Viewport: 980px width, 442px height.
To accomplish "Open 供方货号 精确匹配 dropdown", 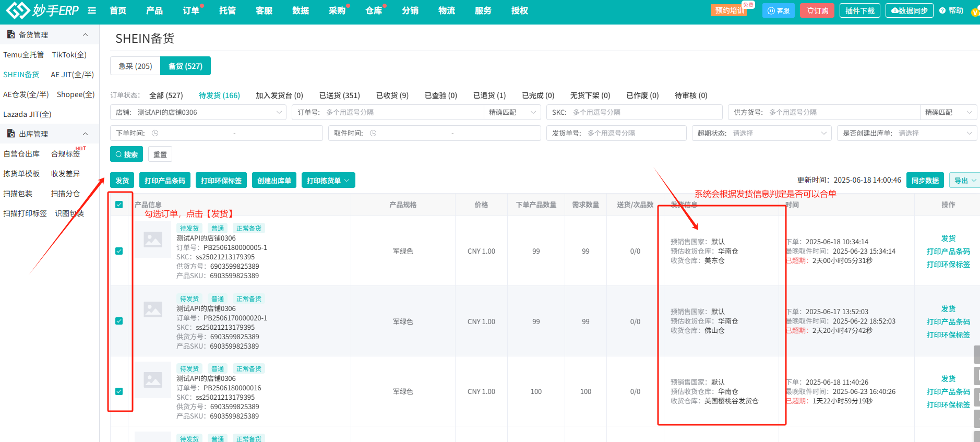I will [948, 112].
